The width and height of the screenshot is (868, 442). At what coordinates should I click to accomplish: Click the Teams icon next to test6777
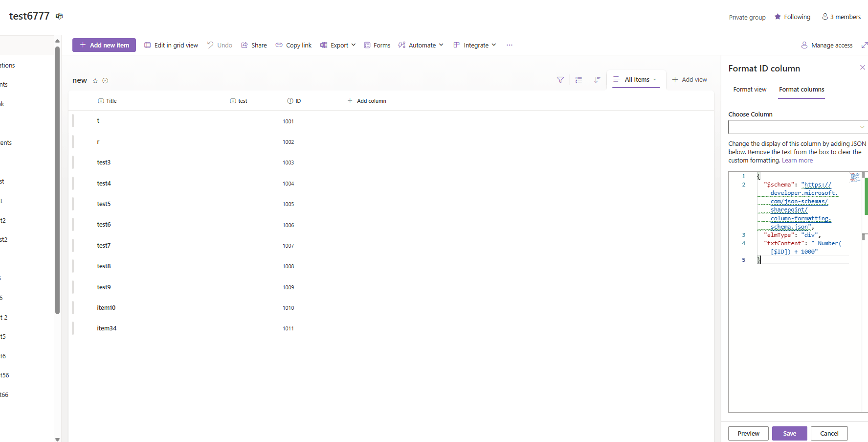59,16
